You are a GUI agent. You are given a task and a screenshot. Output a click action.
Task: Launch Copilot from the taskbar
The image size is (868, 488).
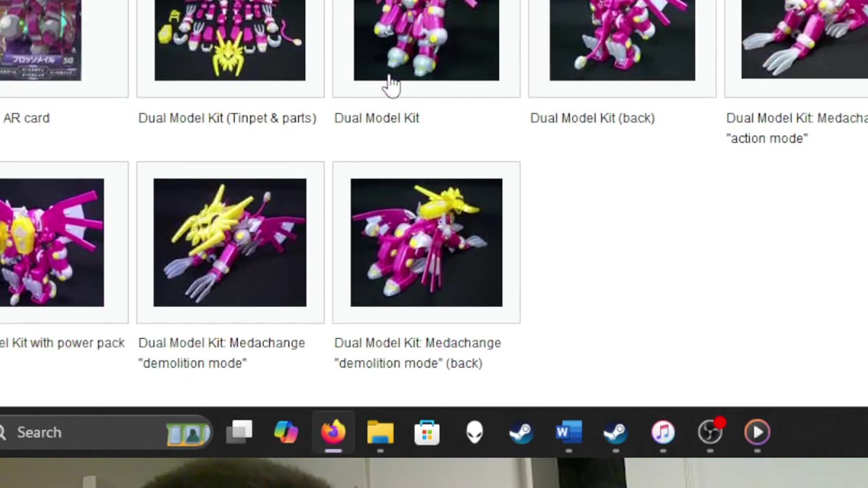[285, 432]
